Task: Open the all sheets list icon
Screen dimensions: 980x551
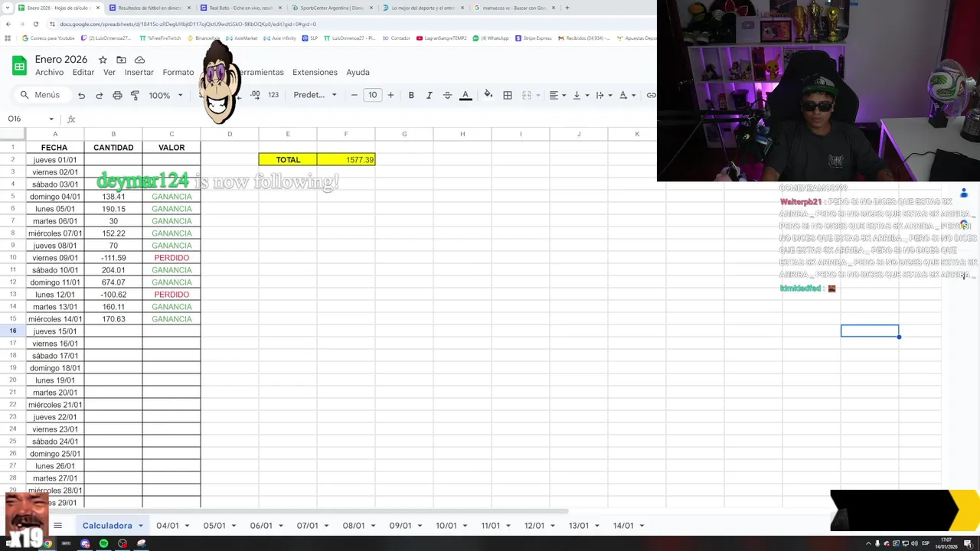Action: [x=57, y=526]
